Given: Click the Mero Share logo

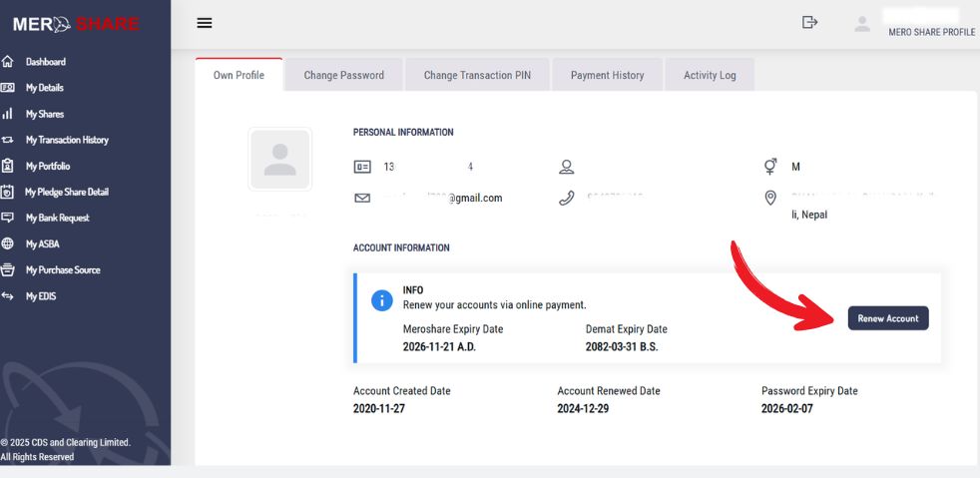Looking at the screenshot, I should coord(76,24).
